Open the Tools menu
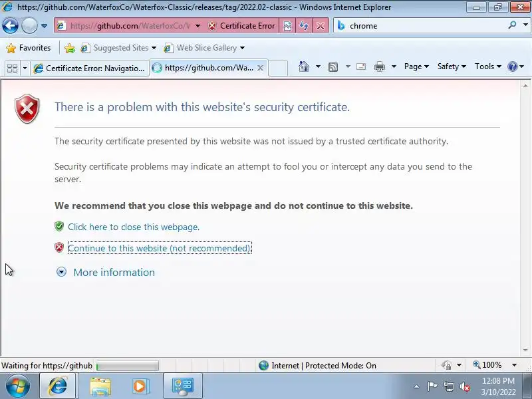 pyautogui.click(x=488, y=66)
